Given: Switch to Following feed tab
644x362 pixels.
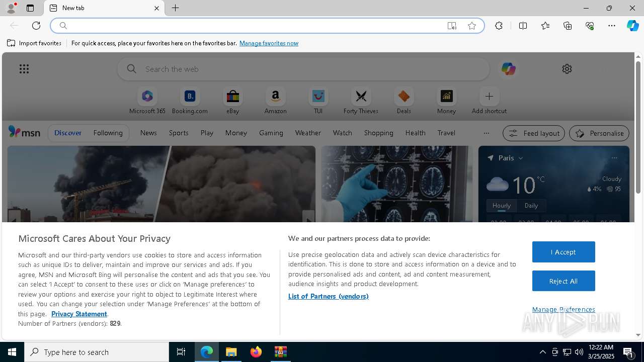Looking at the screenshot, I should point(108,133).
